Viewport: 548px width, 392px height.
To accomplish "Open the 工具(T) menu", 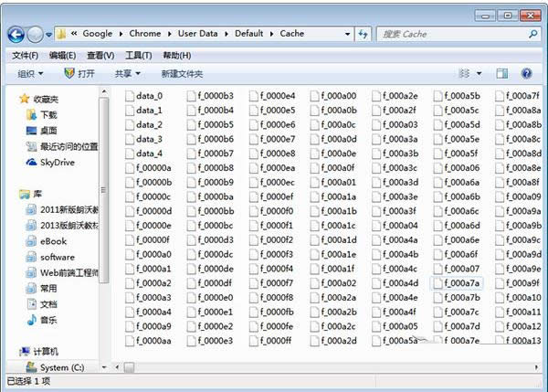I will (x=138, y=55).
